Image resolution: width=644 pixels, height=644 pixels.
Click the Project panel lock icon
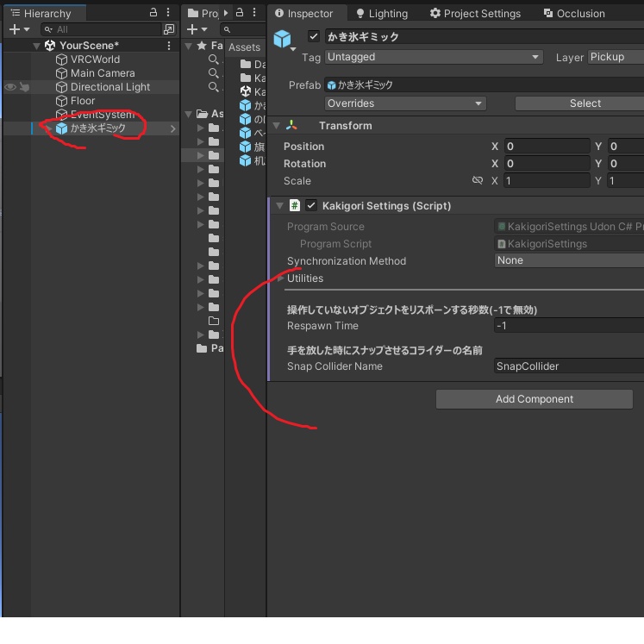pos(240,13)
